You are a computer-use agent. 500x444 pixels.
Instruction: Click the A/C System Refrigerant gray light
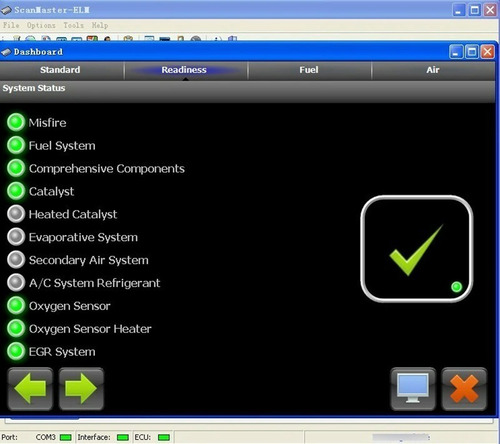click(16, 282)
